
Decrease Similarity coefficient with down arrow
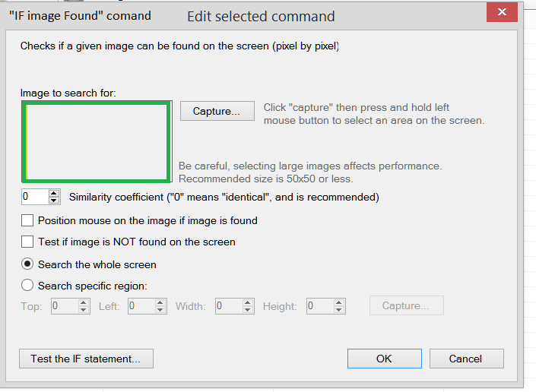(54, 201)
